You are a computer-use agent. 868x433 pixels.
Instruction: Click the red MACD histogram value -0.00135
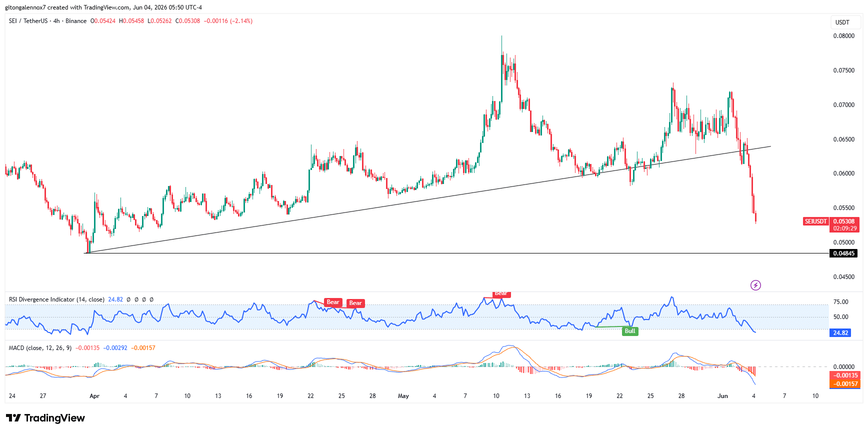(845, 375)
